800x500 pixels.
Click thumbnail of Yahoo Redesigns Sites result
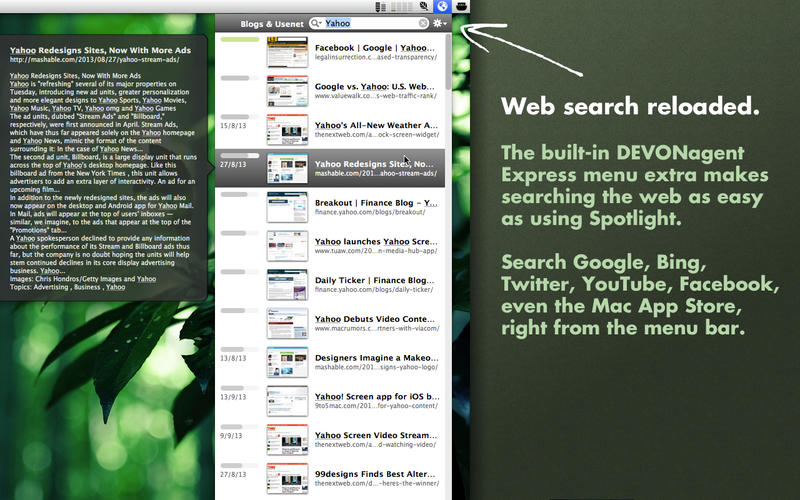(287, 168)
